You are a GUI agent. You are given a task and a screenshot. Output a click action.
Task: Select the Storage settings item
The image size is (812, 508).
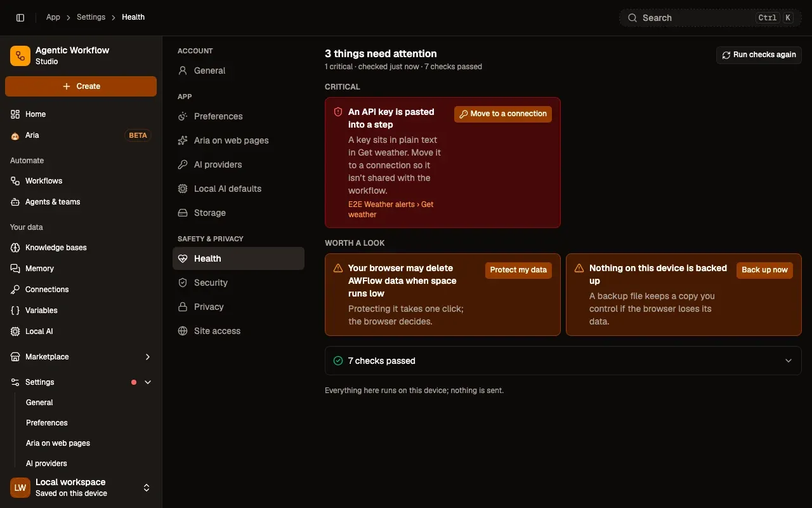coord(239,213)
